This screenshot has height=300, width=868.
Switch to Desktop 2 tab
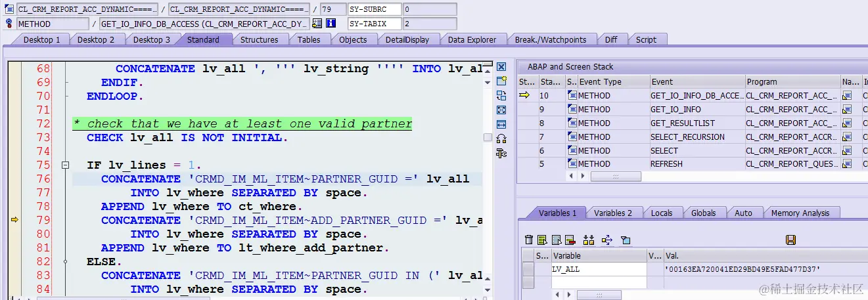coord(96,39)
